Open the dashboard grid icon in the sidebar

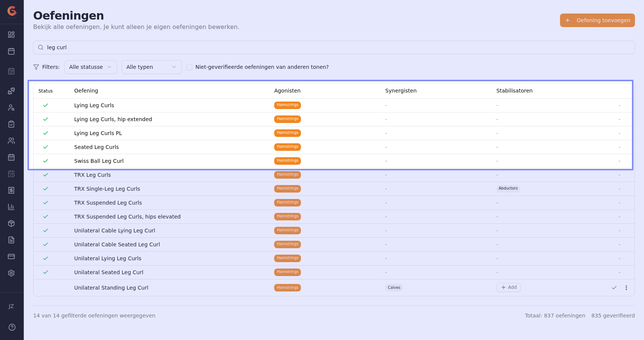tap(11, 35)
